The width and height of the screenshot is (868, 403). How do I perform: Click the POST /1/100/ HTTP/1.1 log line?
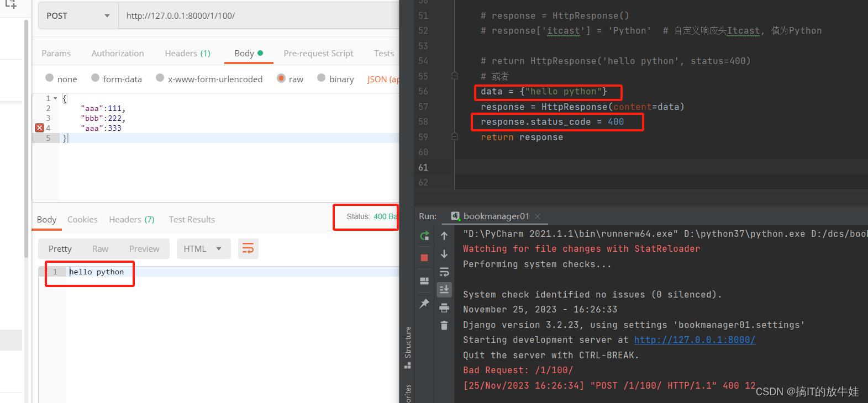click(x=609, y=386)
